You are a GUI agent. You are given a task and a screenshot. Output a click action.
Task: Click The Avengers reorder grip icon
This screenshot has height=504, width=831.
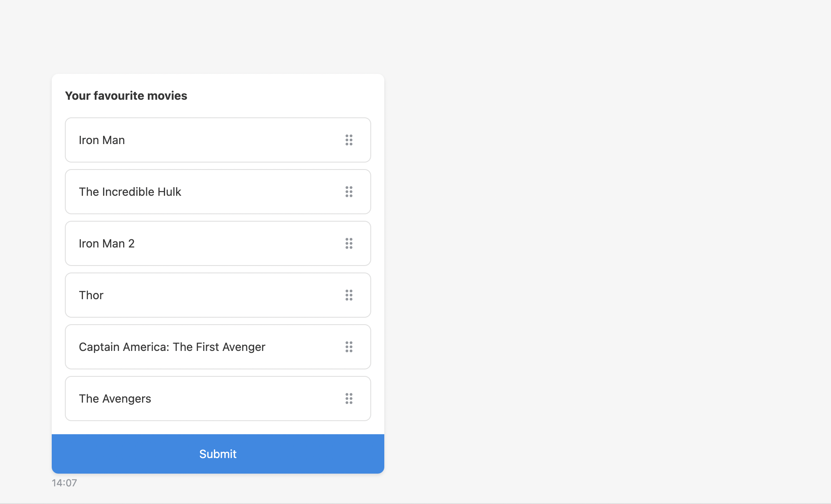click(349, 399)
